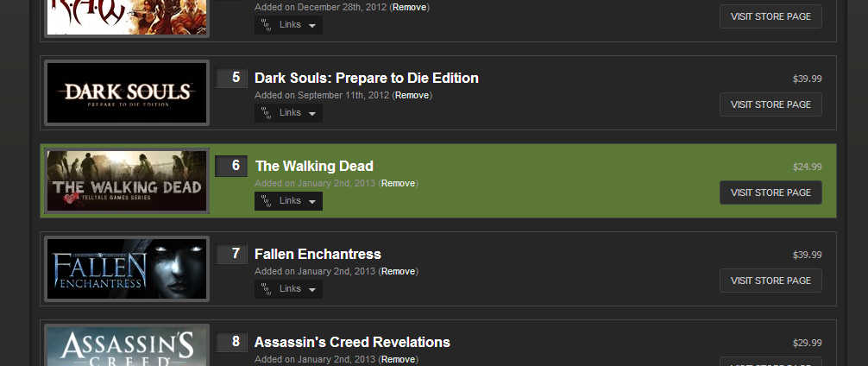Click Fallen Enchantress cover image

(x=127, y=268)
